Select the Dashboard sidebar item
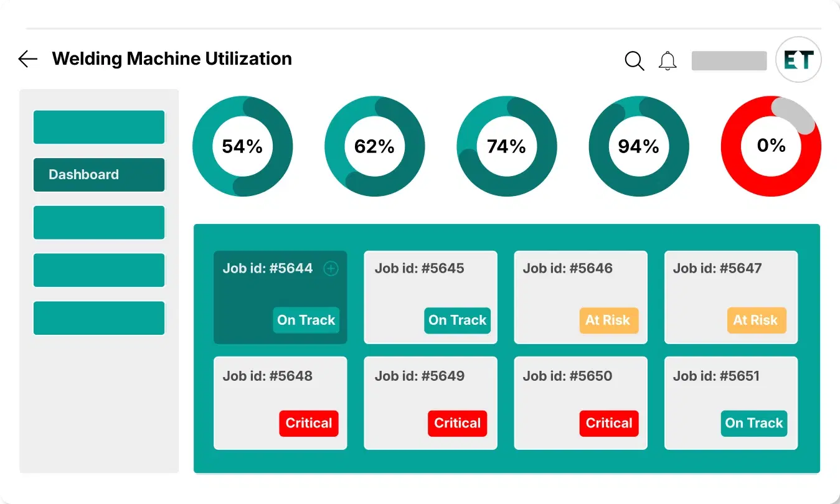Screen dimensions: 840x504 pos(99,175)
